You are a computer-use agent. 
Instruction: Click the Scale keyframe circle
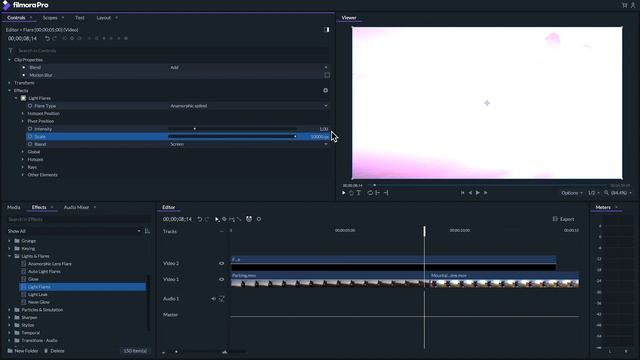(x=30, y=137)
